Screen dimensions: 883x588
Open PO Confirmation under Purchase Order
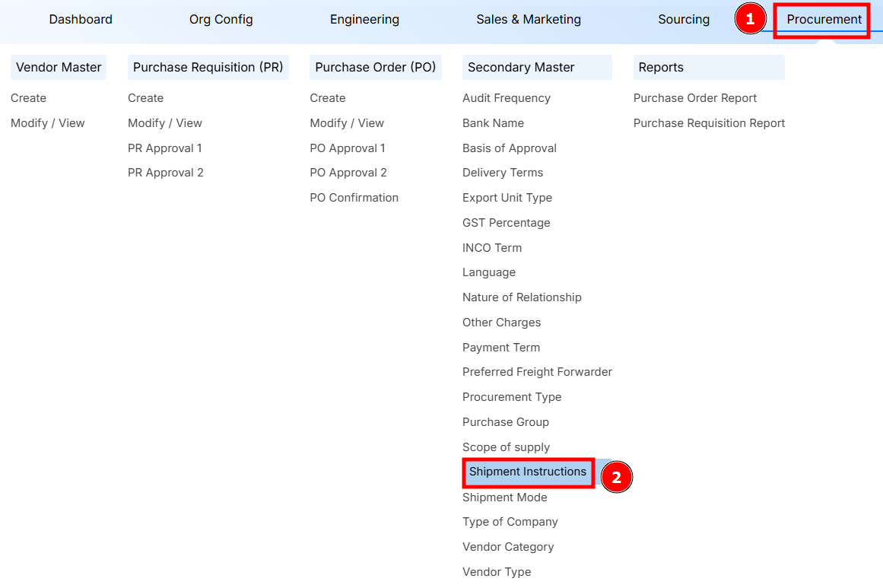(354, 197)
